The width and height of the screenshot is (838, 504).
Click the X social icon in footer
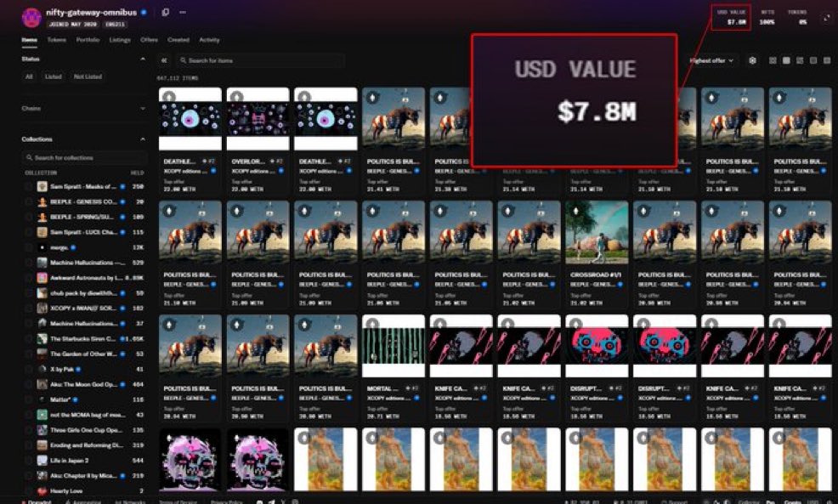point(283,501)
